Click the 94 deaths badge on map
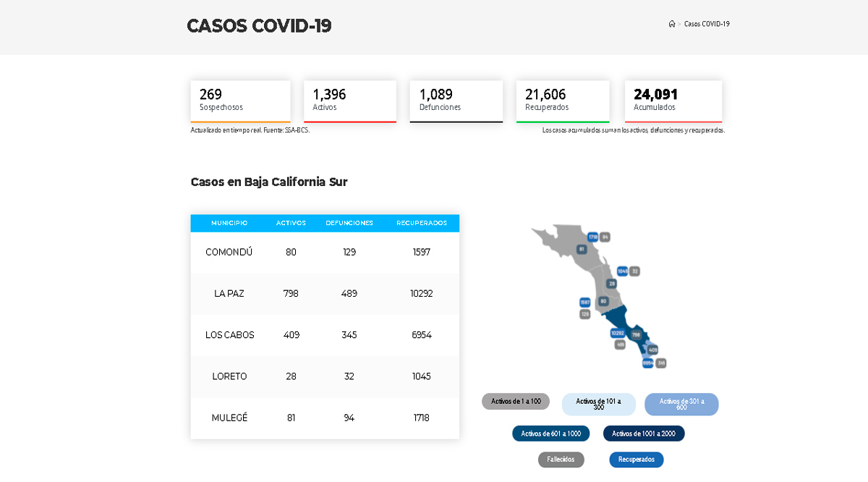 point(605,237)
